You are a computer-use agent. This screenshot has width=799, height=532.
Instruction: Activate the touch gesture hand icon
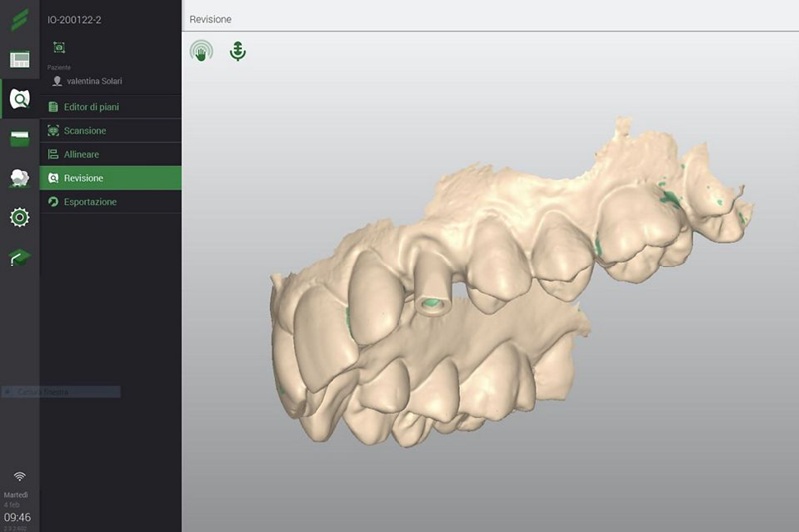pos(202,52)
